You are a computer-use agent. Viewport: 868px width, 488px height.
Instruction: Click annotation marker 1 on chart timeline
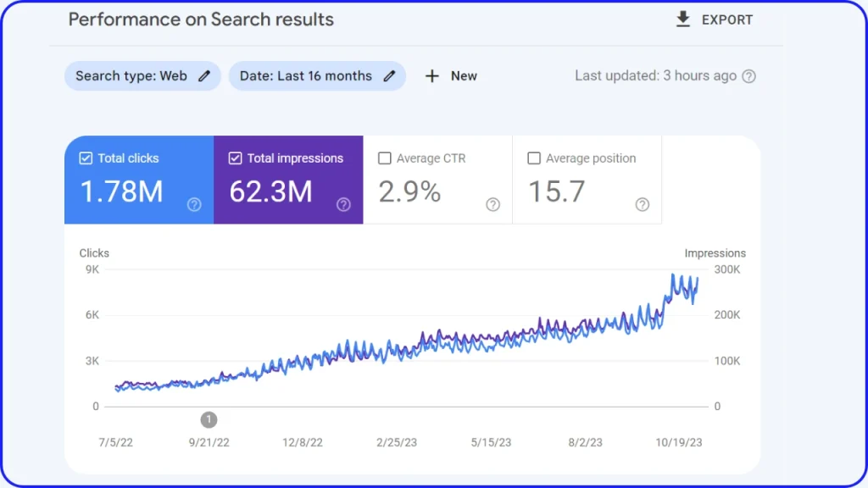point(209,419)
